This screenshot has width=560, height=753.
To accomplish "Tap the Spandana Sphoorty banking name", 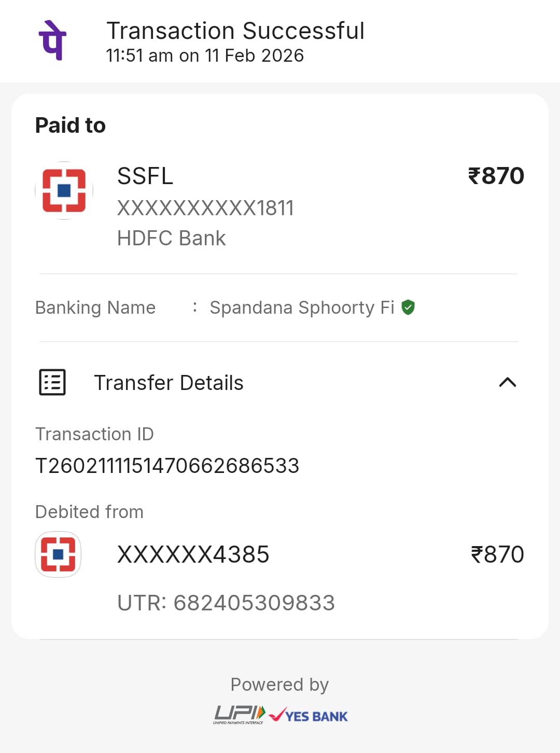I will (302, 308).
